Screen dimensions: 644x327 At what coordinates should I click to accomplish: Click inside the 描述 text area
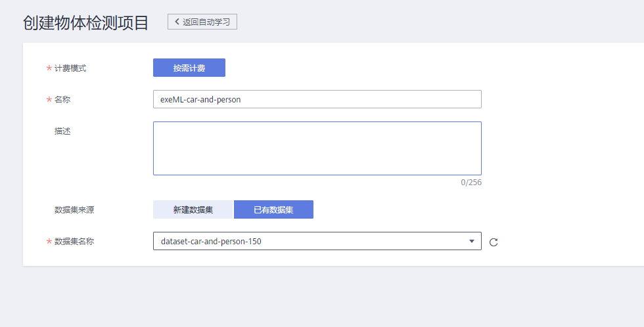click(317, 148)
